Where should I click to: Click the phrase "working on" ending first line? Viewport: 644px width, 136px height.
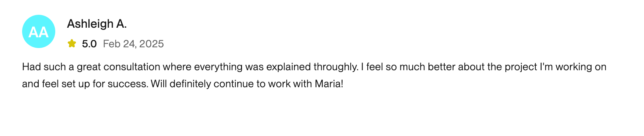pyautogui.click(x=581, y=67)
